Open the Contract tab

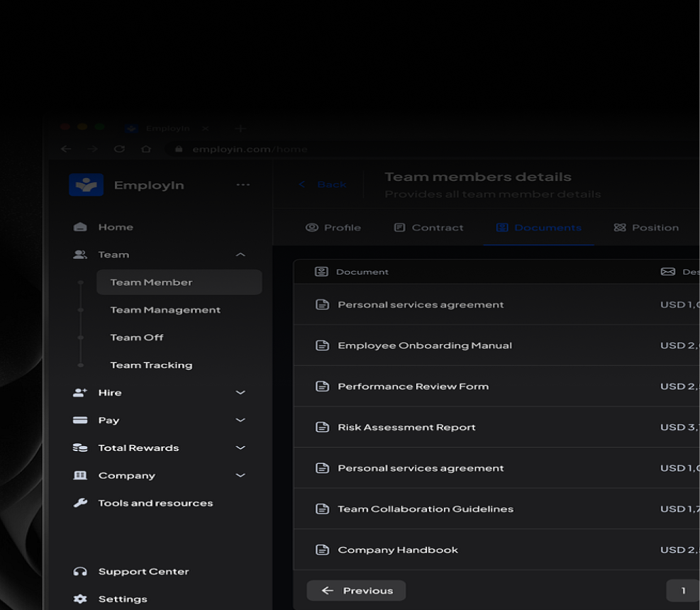[x=429, y=228]
